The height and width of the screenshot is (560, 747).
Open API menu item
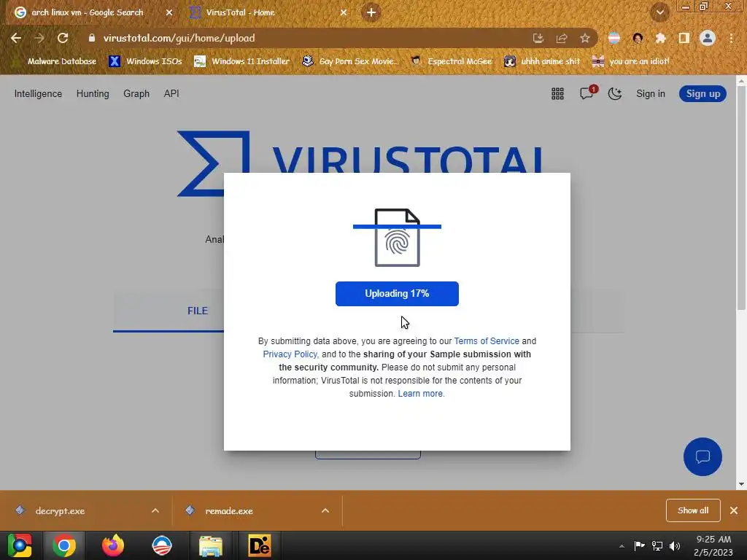pos(171,94)
